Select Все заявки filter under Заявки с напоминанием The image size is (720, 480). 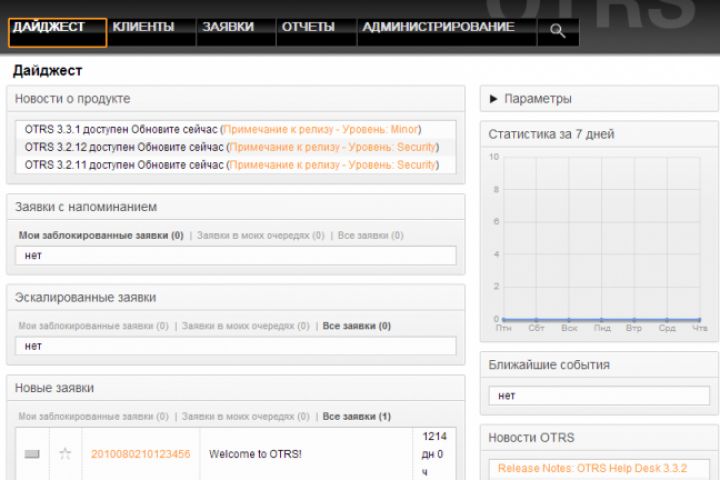[371, 235]
